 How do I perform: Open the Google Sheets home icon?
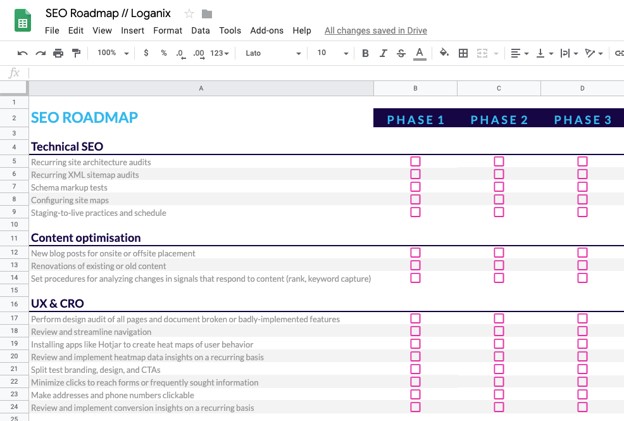pos(23,20)
